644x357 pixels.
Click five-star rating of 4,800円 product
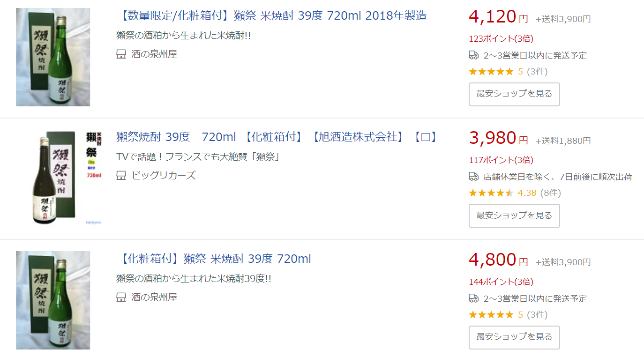(x=491, y=315)
